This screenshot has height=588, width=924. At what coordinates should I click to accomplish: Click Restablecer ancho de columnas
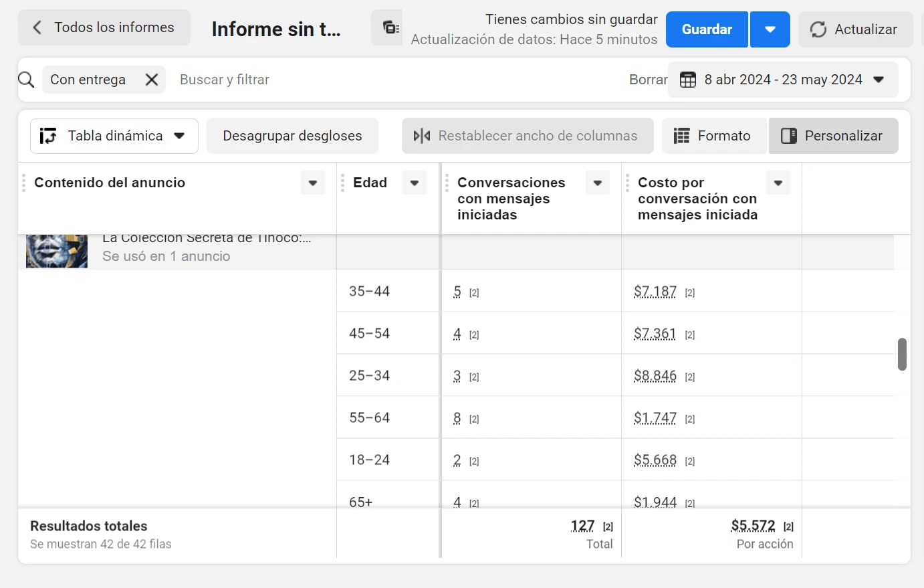528,136
